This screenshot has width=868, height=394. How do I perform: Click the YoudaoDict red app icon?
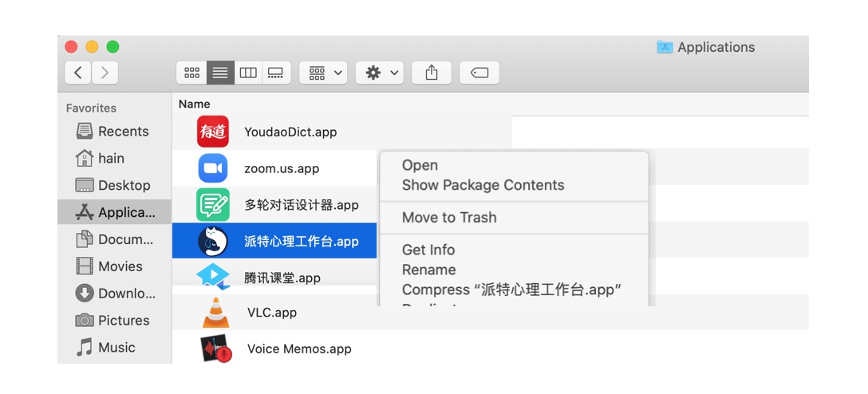point(212,132)
